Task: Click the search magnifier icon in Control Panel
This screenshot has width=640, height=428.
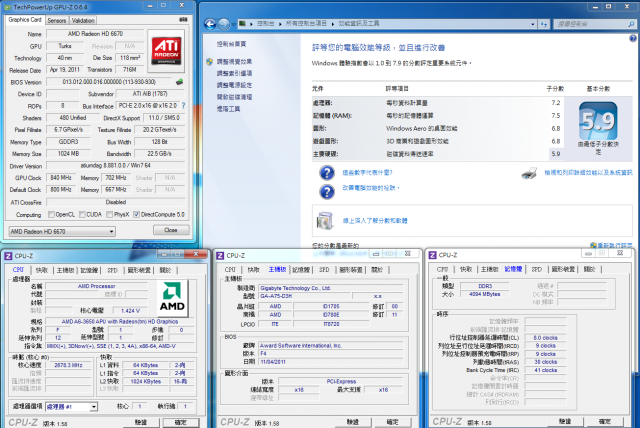Action: click(x=631, y=24)
